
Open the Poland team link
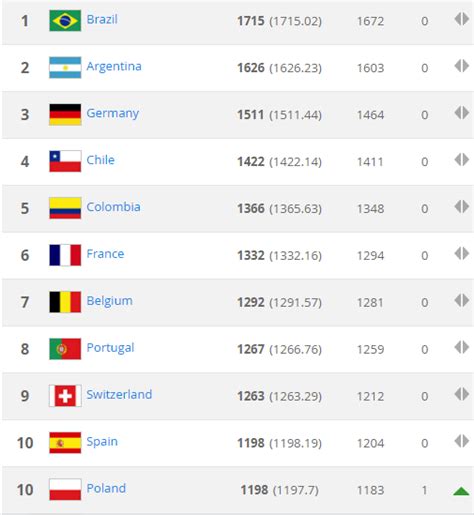point(106,489)
